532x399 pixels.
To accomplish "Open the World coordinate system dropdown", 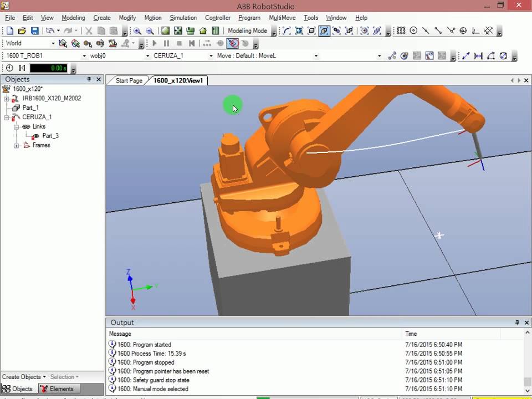I will (53, 43).
